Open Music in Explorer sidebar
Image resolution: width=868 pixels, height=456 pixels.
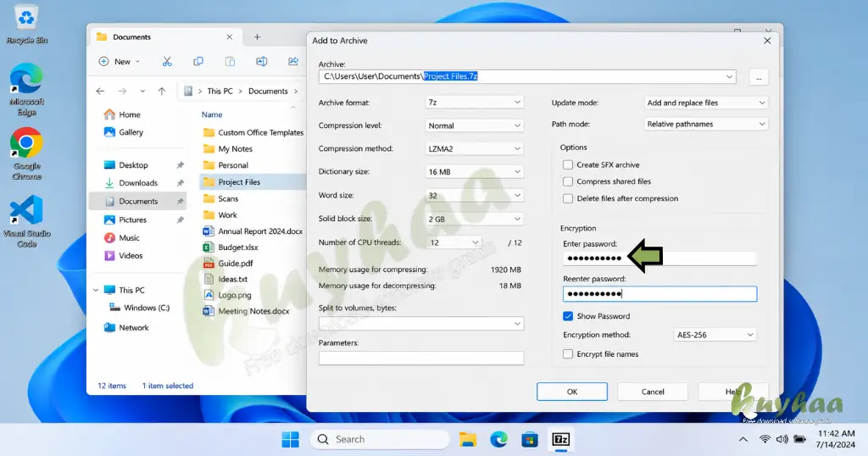[x=122, y=237]
